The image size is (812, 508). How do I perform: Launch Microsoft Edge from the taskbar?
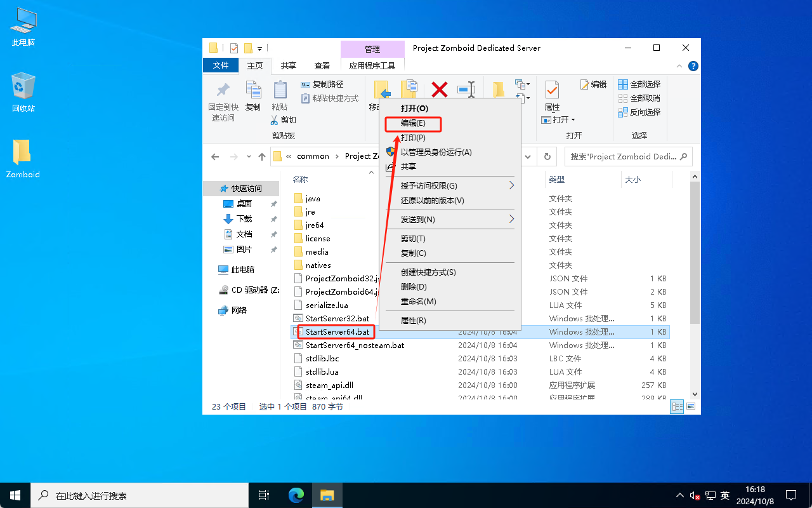point(296,495)
